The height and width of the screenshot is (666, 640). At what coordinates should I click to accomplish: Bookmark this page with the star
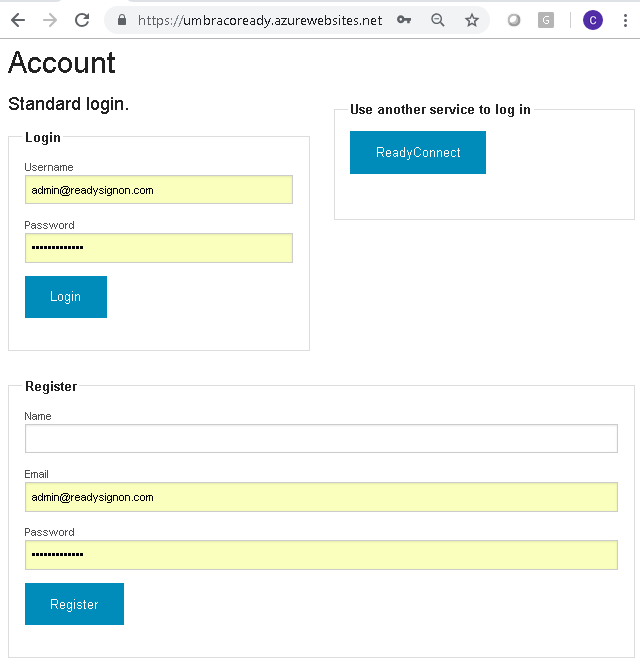click(472, 20)
